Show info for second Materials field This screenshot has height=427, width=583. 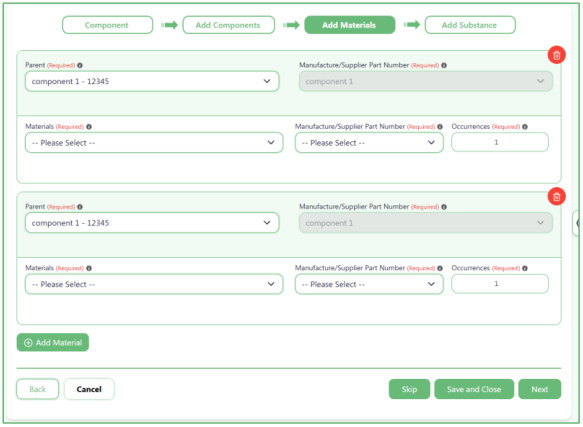(x=89, y=268)
